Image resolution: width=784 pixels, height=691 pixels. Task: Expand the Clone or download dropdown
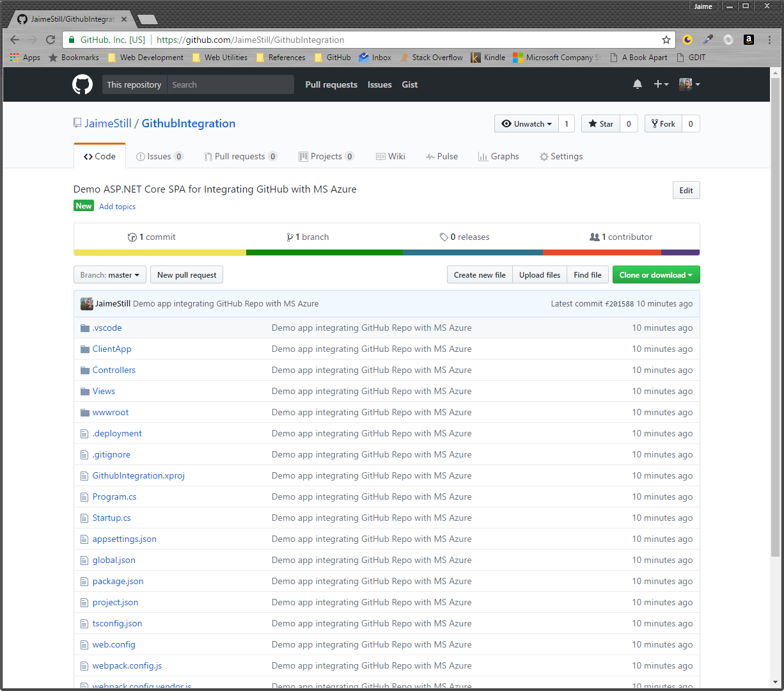[x=656, y=275]
